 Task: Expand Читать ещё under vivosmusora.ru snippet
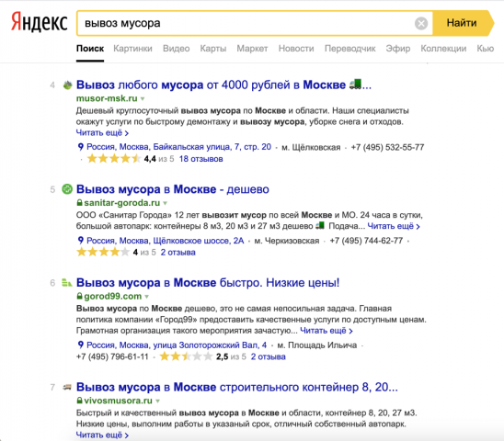(102, 435)
